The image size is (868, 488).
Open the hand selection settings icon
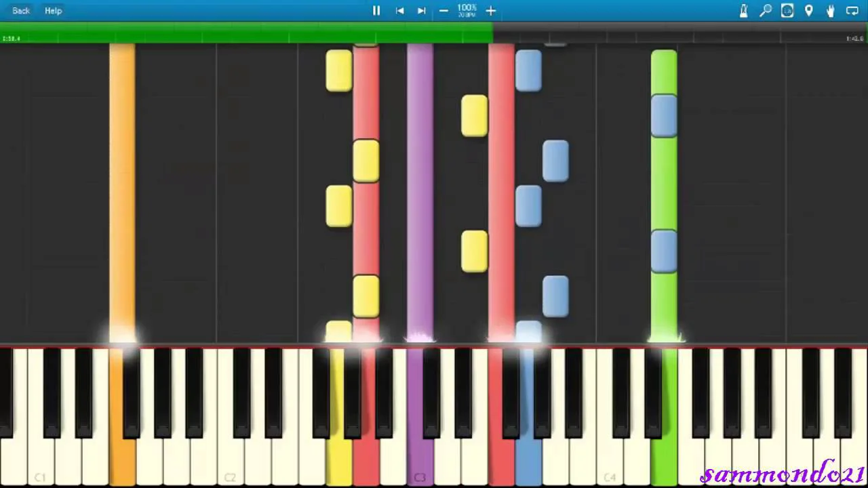coord(831,11)
